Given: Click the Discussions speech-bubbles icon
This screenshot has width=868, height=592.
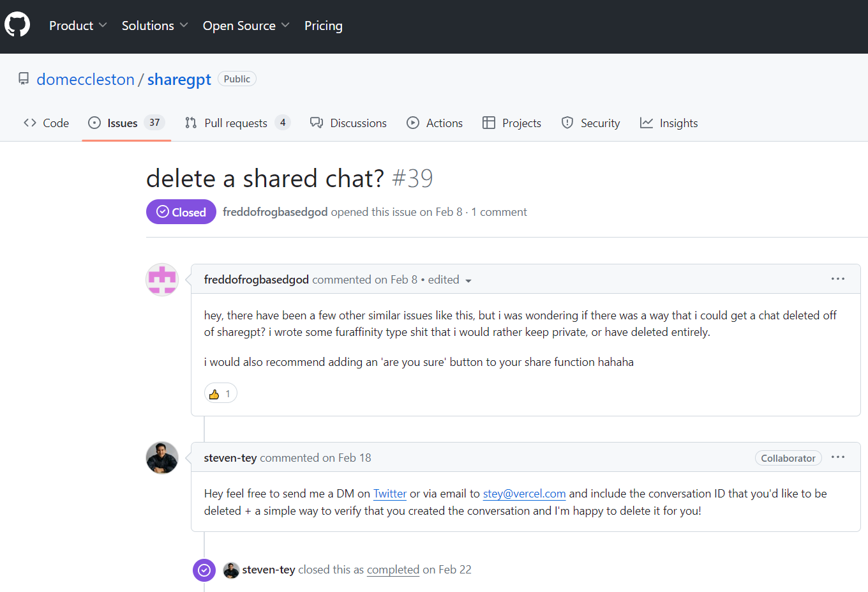Looking at the screenshot, I should coord(317,123).
